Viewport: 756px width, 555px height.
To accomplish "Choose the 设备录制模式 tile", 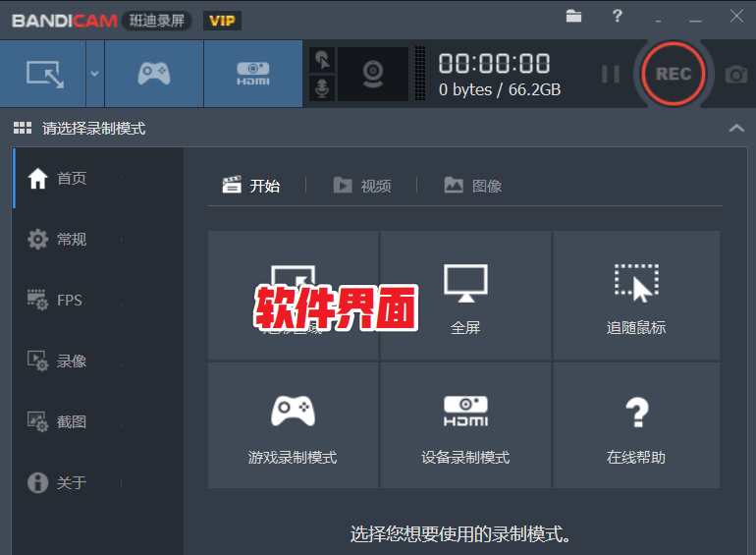I will (x=465, y=425).
